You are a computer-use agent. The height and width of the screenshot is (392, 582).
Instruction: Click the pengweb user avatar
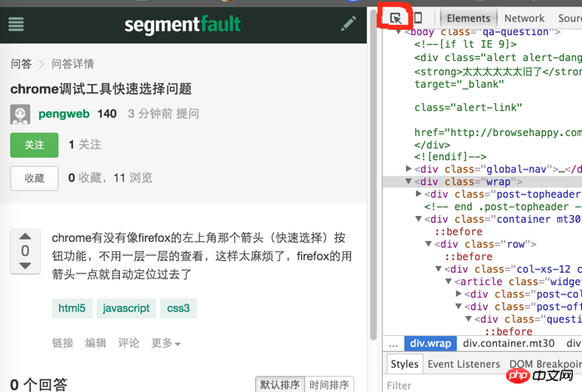[20, 114]
